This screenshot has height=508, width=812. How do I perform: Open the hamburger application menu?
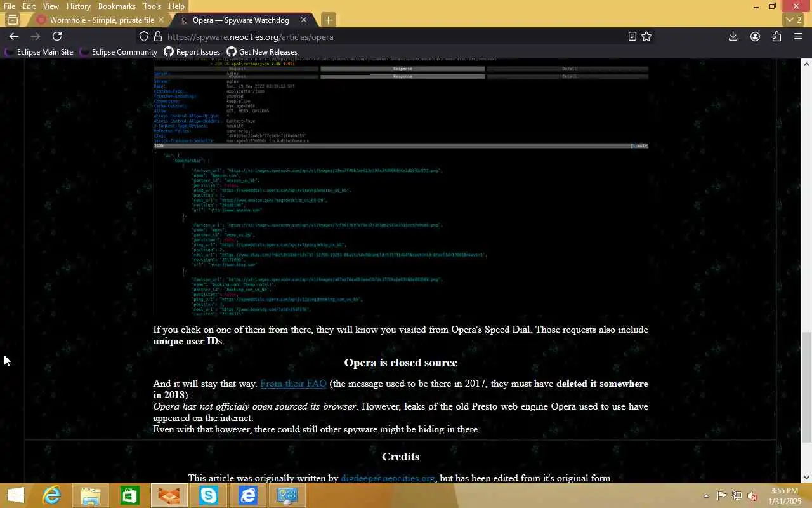798,37
